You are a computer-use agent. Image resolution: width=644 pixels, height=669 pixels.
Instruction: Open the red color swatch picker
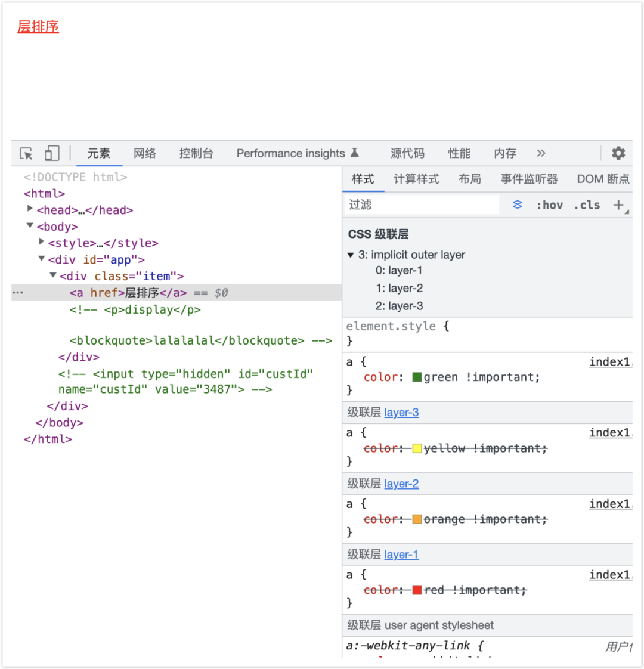tap(417, 590)
